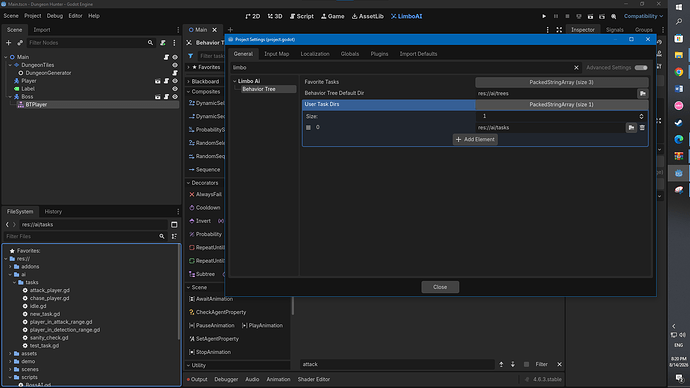This screenshot has width=690, height=388.
Task: Open Microsoft Edge from the taskbar
Action: [x=679, y=139]
